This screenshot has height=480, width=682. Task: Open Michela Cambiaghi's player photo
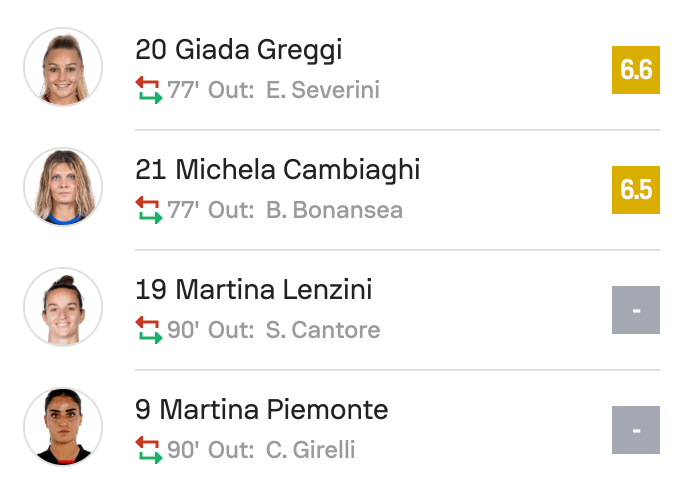click(x=63, y=187)
